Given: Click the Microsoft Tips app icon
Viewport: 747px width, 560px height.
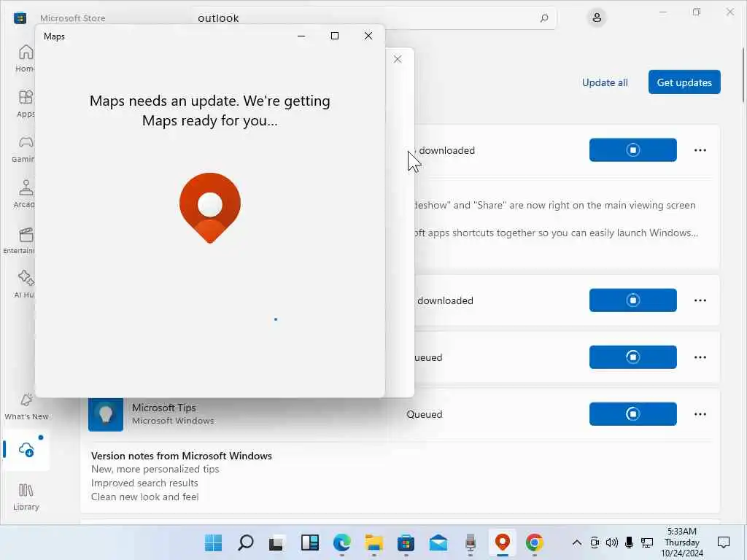Looking at the screenshot, I should pos(106,414).
